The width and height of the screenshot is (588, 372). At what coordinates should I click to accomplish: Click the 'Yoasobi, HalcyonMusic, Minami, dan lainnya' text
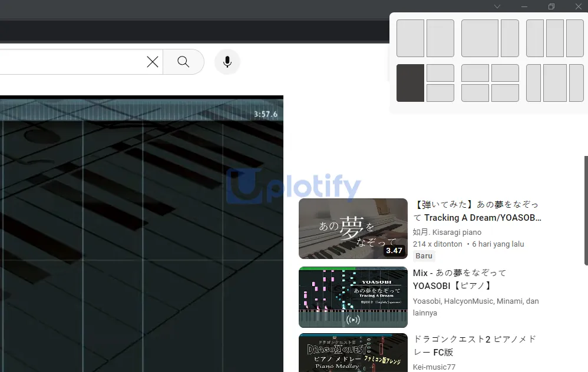click(476, 307)
